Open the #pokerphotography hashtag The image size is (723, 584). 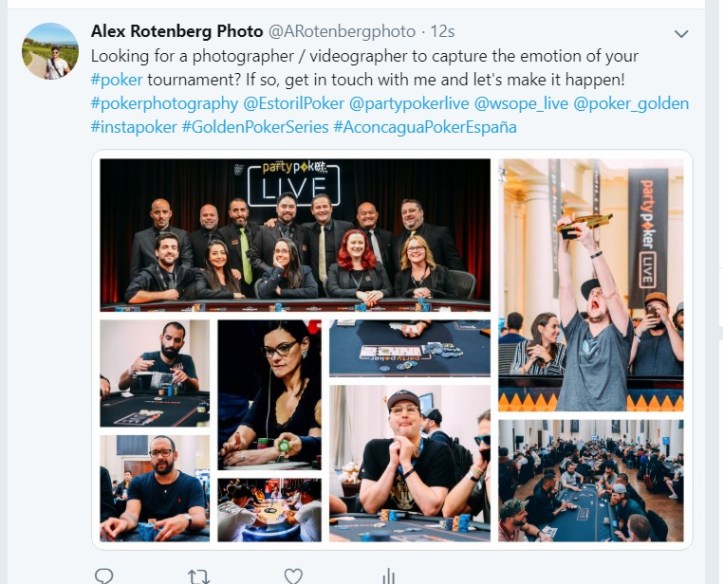164,103
